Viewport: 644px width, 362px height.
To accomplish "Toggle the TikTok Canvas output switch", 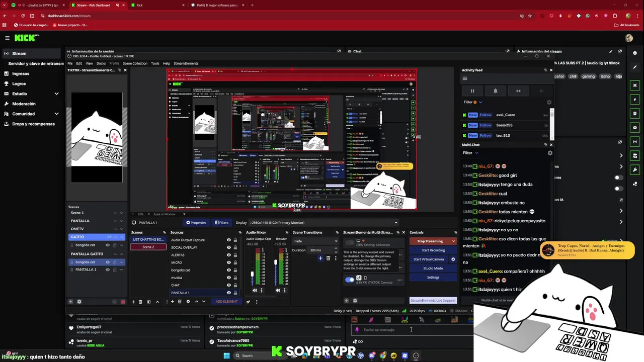I will 350,280.
